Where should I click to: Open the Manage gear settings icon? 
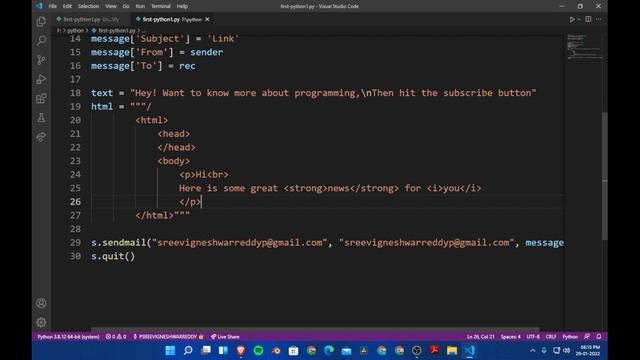point(41,322)
